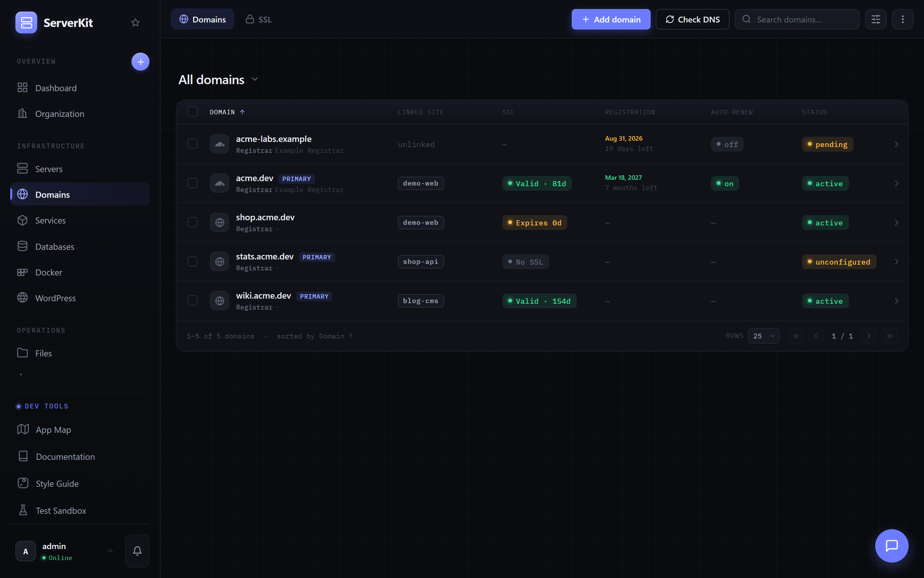This screenshot has height=578, width=924.
Task: Open Documentation in the sidebar
Action: click(x=80, y=456)
